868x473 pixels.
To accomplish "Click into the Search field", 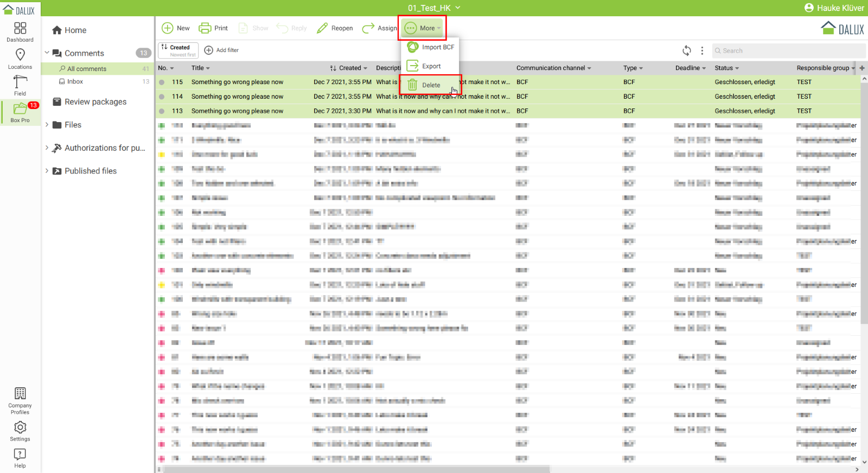I will pos(789,50).
